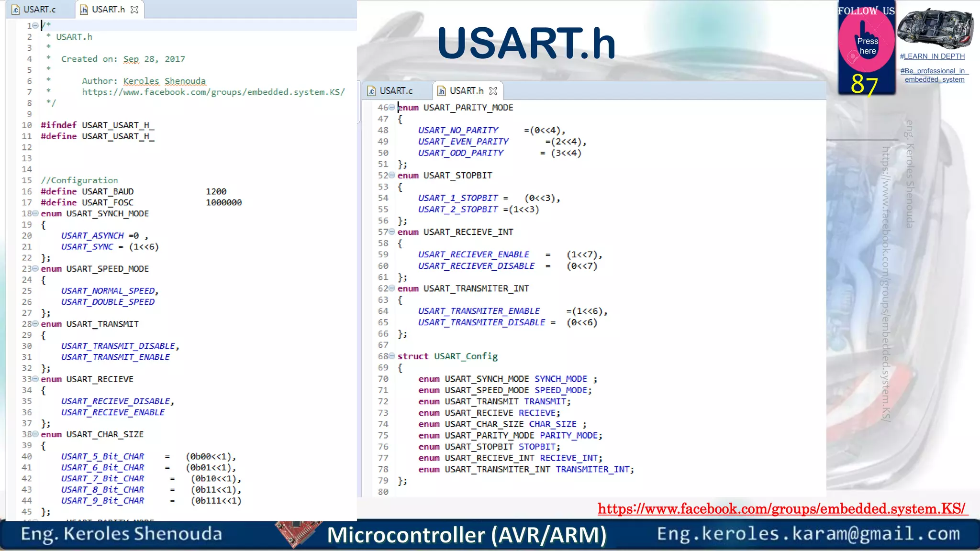Click USART_1_STOPBIT enumerator
The height and width of the screenshot is (551, 980).
click(x=458, y=198)
